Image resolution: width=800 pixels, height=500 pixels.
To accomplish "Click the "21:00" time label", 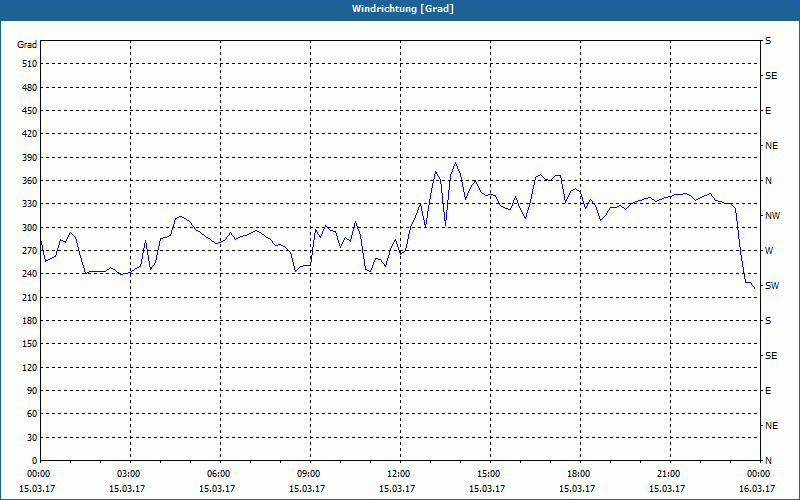I will pos(669,474).
